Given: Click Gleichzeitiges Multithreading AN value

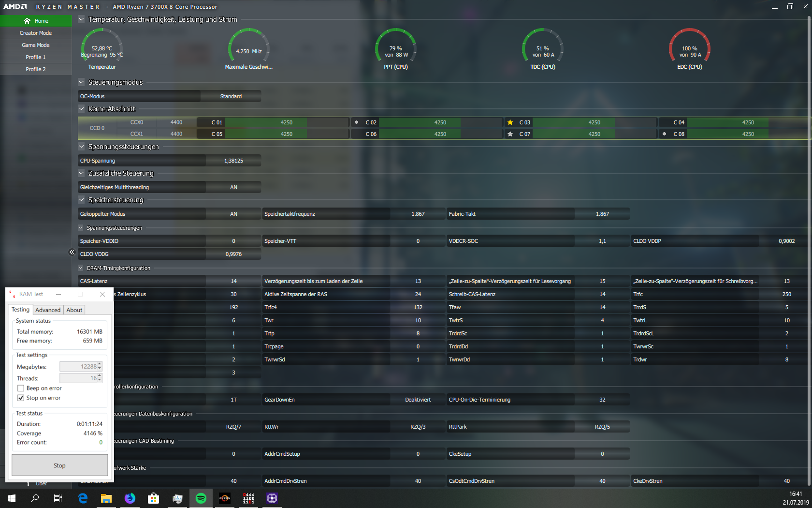Looking at the screenshot, I should pyautogui.click(x=233, y=187).
